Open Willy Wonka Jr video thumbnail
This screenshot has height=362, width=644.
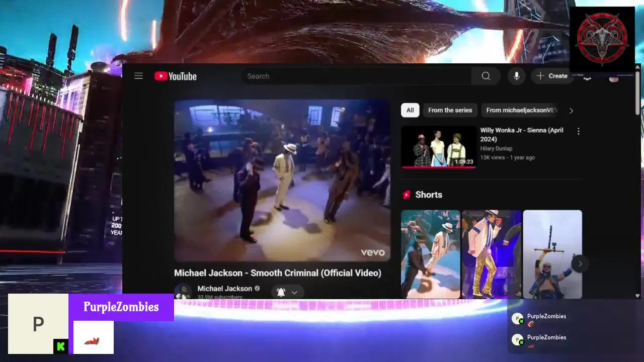[x=439, y=147]
